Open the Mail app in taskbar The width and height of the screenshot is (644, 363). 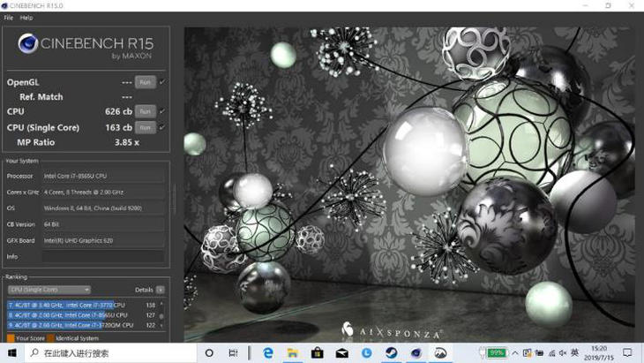[341, 353]
